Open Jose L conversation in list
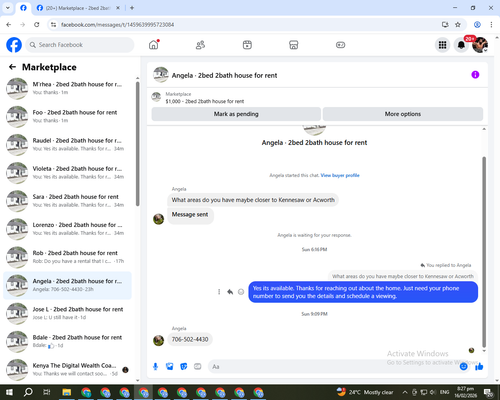The height and width of the screenshot is (400, 500). tap(67, 313)
